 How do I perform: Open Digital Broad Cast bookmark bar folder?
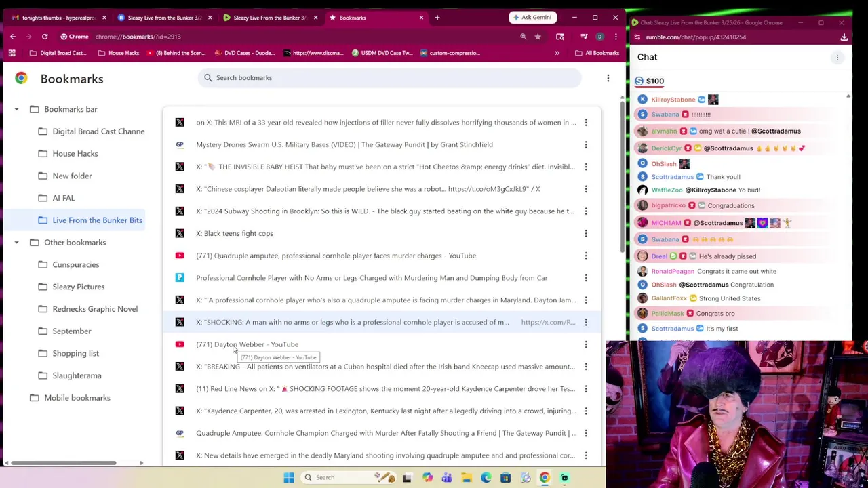(58, 53)
